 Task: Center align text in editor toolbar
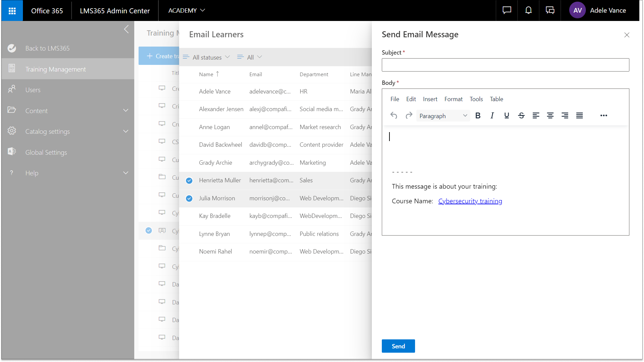coord(550,115)
